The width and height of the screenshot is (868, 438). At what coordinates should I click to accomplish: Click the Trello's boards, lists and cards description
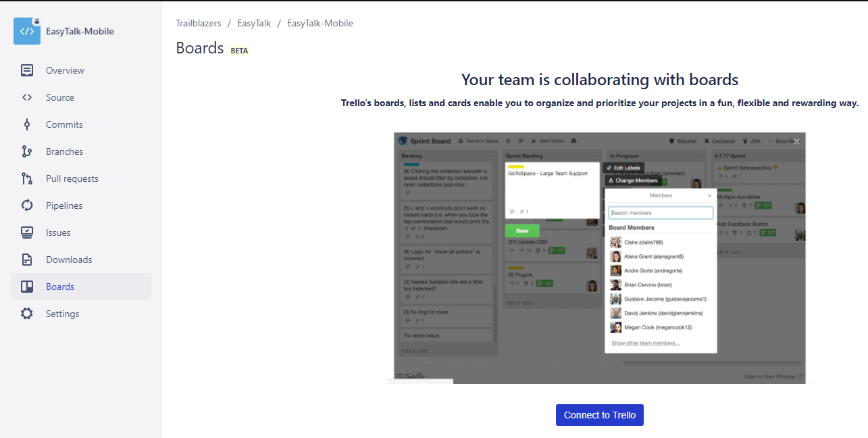coord(600,103)
